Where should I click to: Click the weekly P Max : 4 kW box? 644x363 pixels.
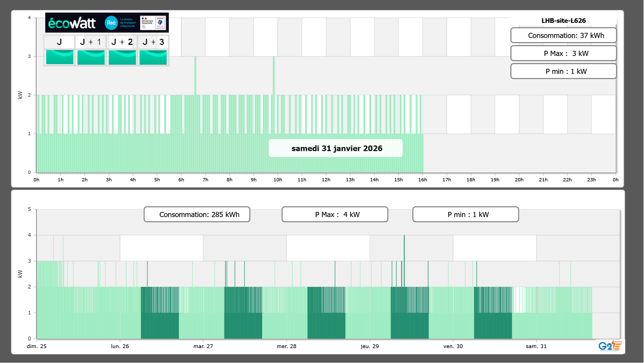point(335,214)
